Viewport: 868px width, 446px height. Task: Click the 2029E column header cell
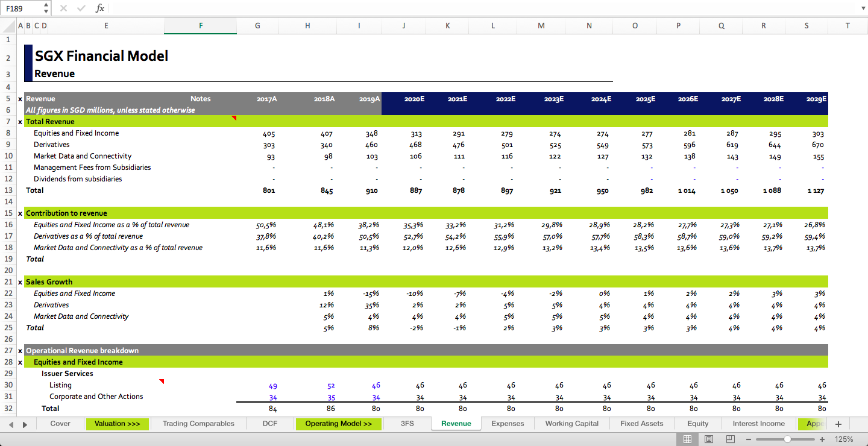point(816,99)
